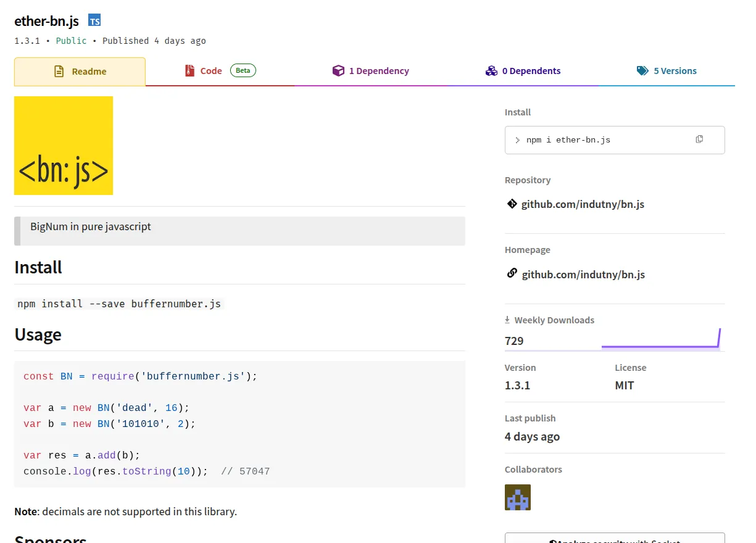Click the Weekly Downloads value 729
Image resolution: width=756 pixels, height=543 pixels.
click(514, 341)
